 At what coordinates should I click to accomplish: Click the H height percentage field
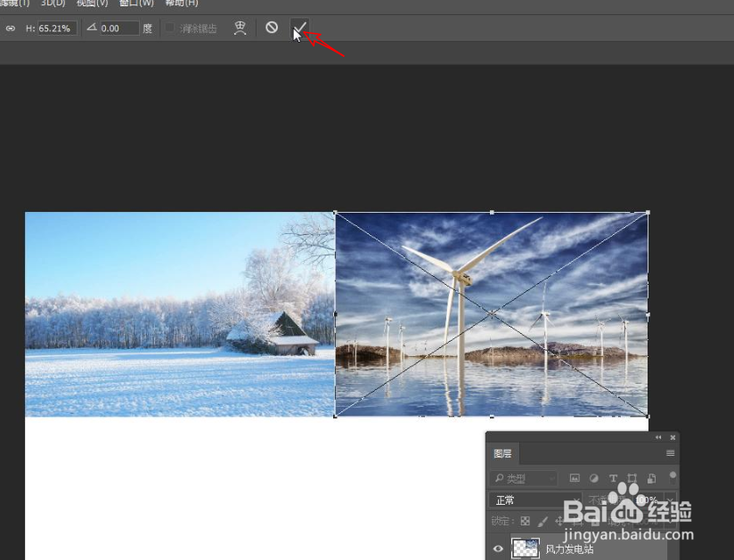coord(57,28)
